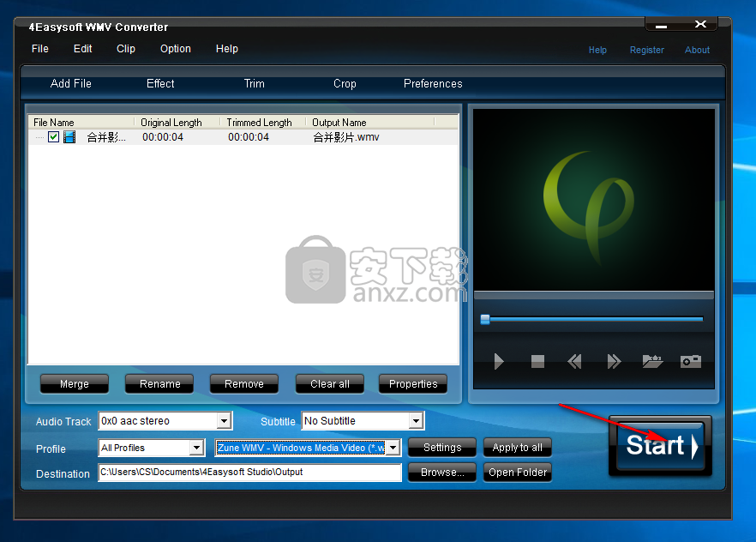Viewport: 756px width, 542px height.
Task: Close the WMV Converter window
Action: pyautogui.click(x=700, y=24)
